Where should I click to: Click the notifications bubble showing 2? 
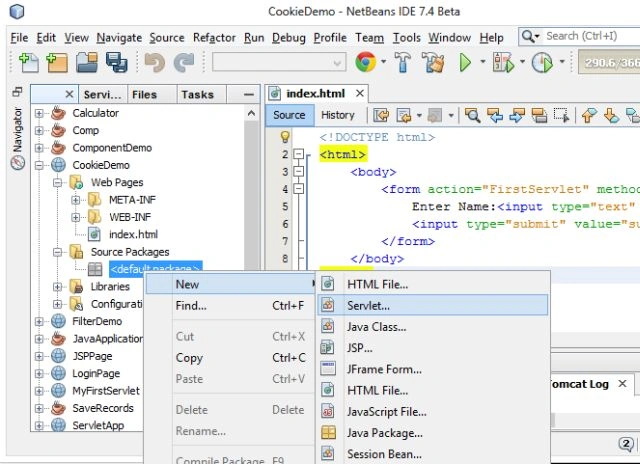[x=626, y=444]
